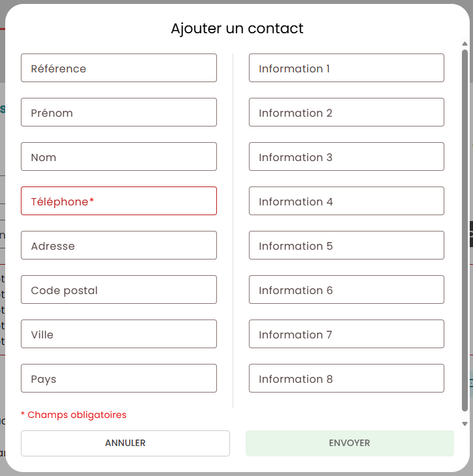473x476 pixels.
Task: Click the Information 8 text box
Action: point(346,378)
